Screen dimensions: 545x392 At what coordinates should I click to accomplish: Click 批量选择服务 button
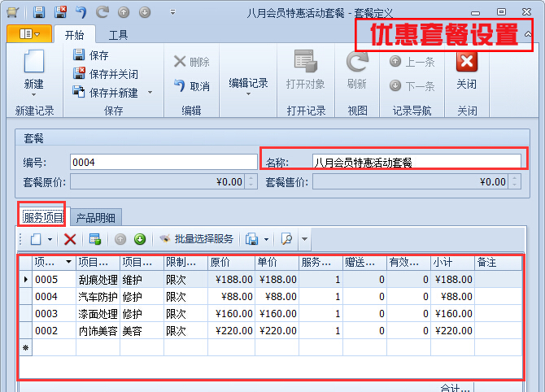196,239
